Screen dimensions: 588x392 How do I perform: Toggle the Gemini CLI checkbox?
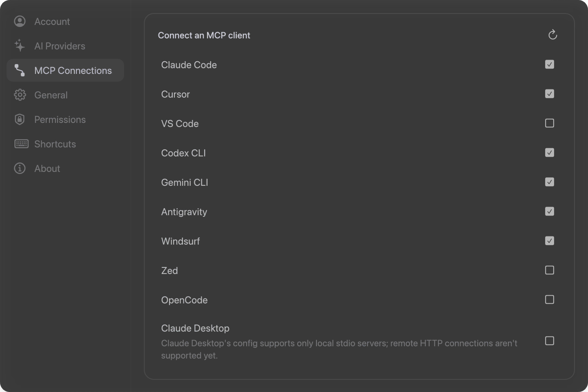coord(550,182)
